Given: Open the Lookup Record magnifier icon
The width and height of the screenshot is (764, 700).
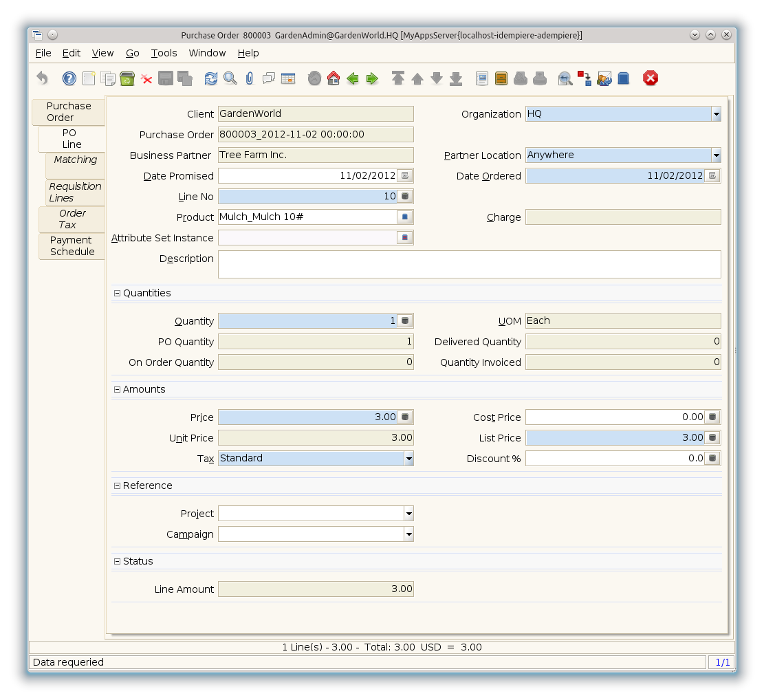Looking at the screenshot, I should pyautogui.click(x=230, y=78).
